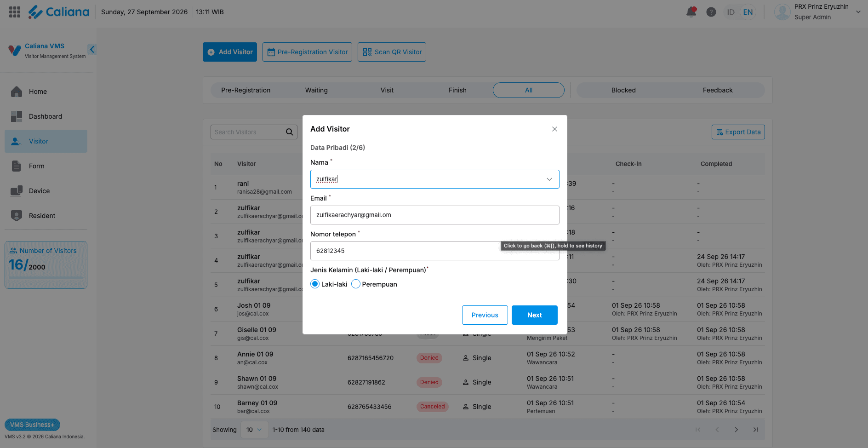Switch to the Blocked tab
The image size is (868, 448).
point(623,90)
